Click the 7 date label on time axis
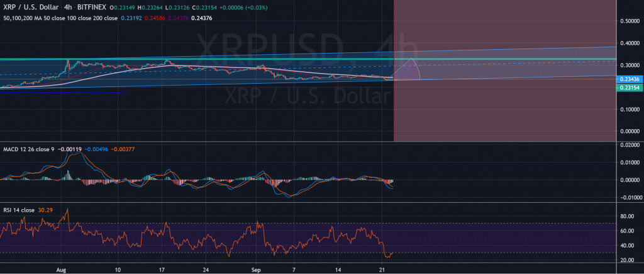Viewport: 644px width, 274px height. (294, 270)
